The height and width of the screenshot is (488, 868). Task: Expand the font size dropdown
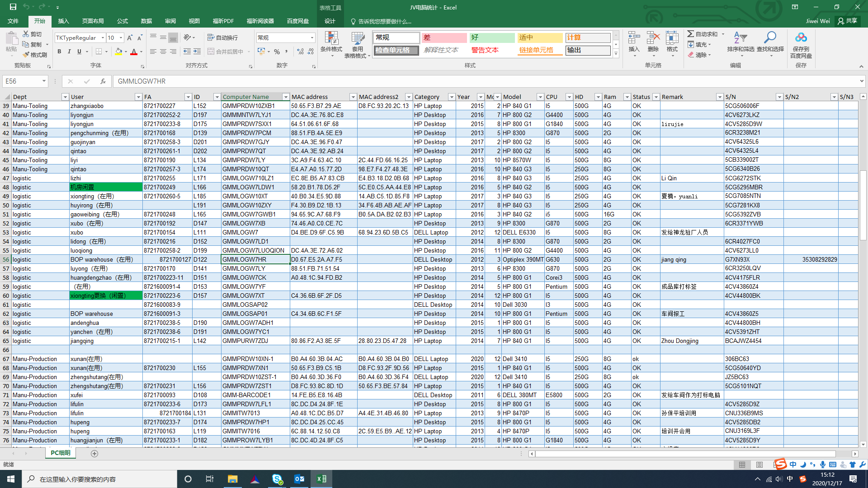pos(121,38)
